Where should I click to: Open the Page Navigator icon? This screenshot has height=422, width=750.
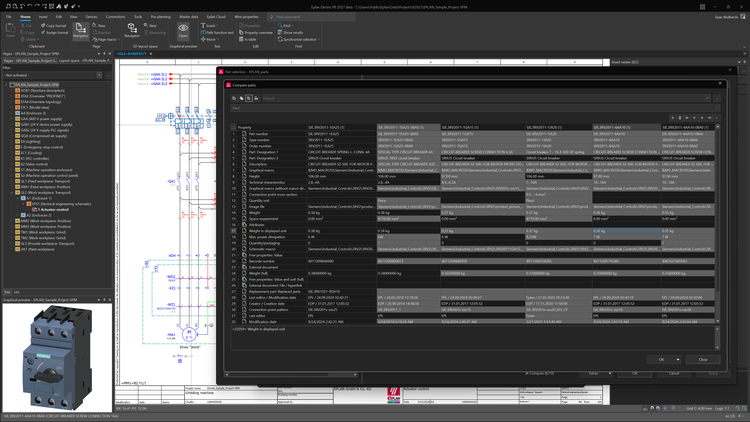coord(80,30)
